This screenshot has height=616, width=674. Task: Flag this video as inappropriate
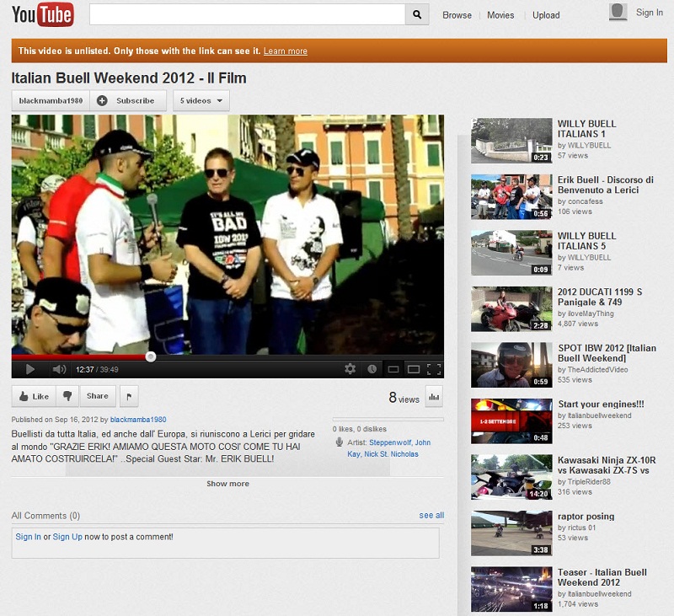130,396
